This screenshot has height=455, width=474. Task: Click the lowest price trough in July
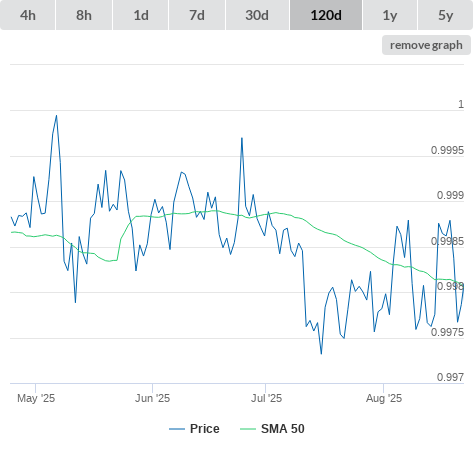click(321, 354)
